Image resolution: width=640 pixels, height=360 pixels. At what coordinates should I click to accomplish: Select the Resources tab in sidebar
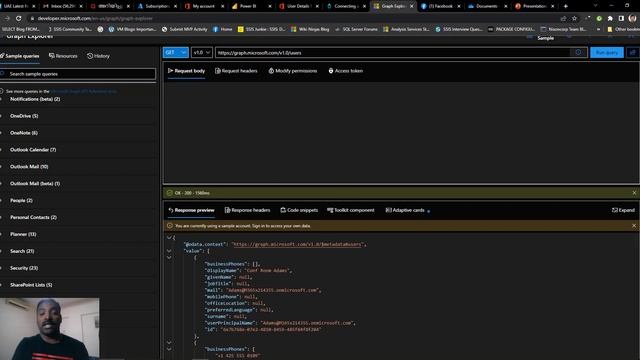point(63,56)
